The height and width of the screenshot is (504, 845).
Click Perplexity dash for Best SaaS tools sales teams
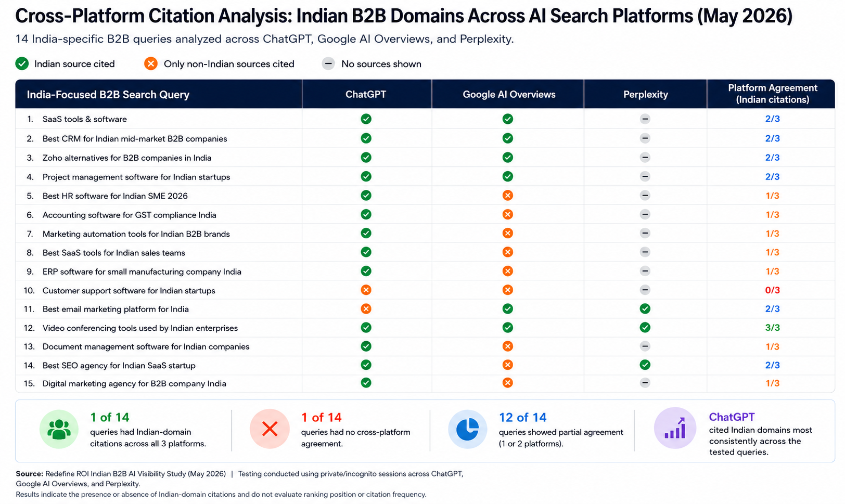(x=645, y=252)
